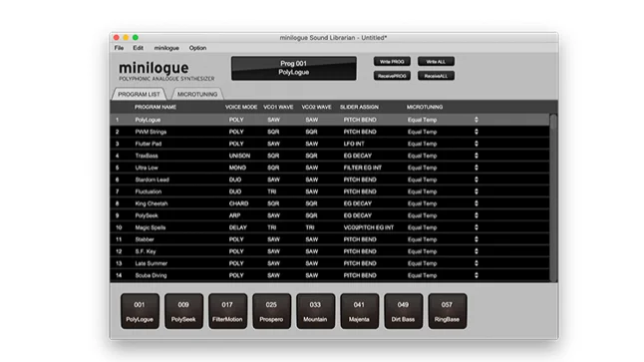Click DELAY voice mode in Magic Spells row
This screenshot has height=362, width=644.
[238, 227]
